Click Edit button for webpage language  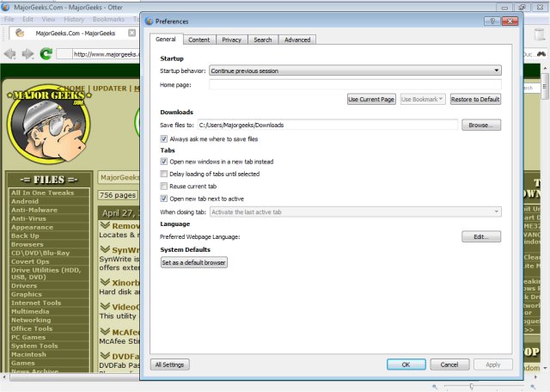[x=481, y=237]
